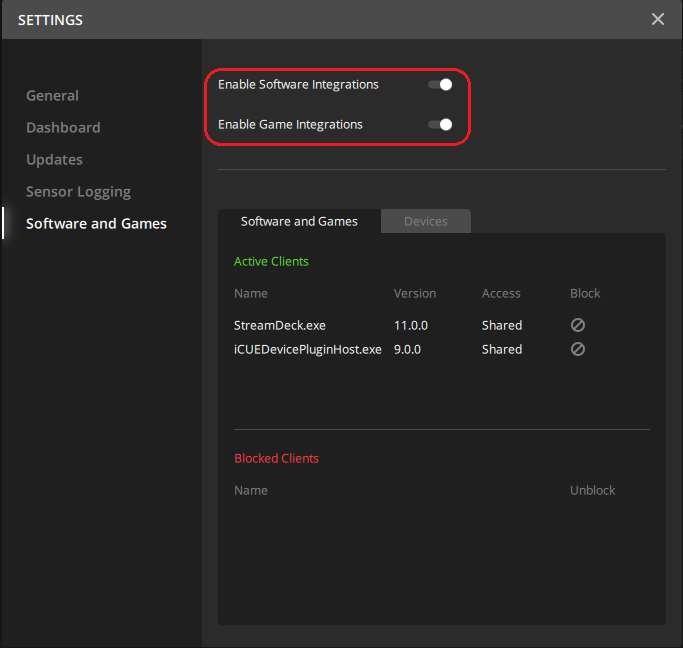Block the iCUEDevicePluginHost.exe client
Image resolution: width=683 pixels, height=648 pixels.
pos(578,349)
